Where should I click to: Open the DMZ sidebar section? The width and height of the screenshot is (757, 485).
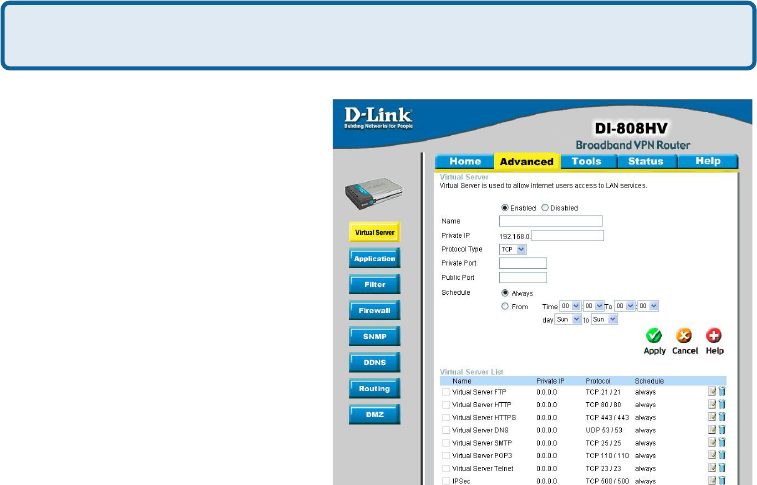pos(374,415)
